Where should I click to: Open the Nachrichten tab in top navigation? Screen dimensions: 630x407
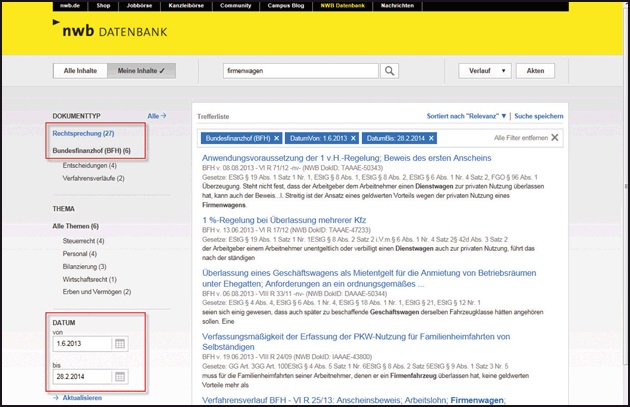pos(400,5)
